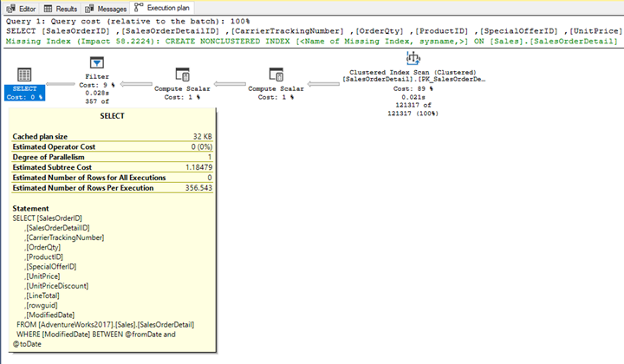Click the 0.021s timing under Index Scan

coord(413,97)
